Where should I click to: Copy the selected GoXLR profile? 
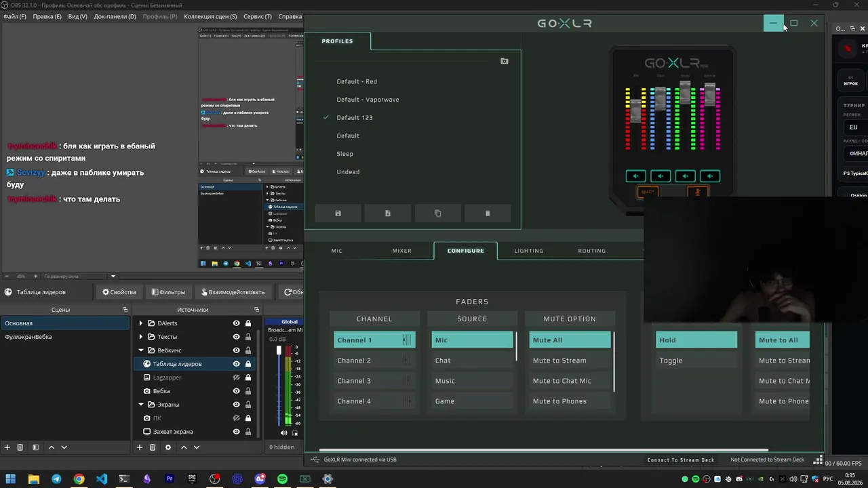pos(437,213)
